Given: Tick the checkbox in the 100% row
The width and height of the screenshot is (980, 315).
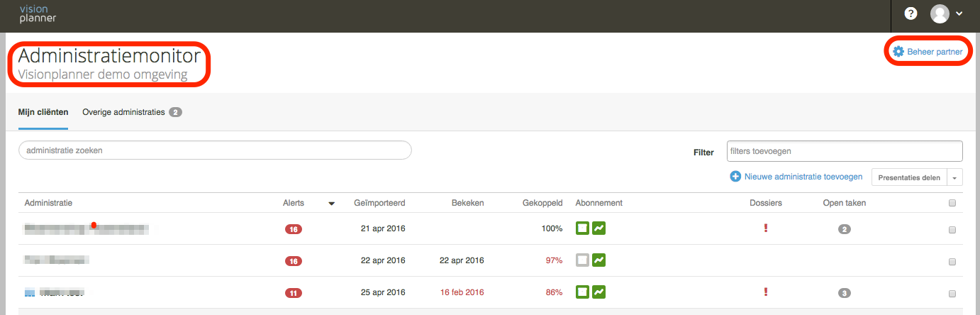Looking at the screenshot, I should (952, 230).
